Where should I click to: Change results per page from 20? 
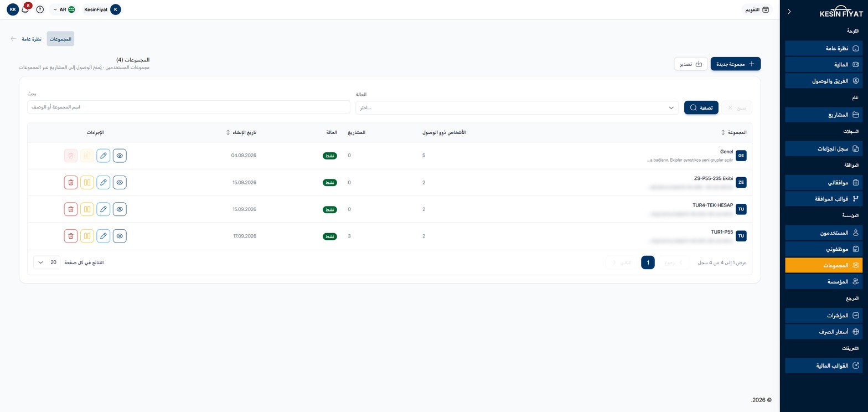(x=46, y=262)
